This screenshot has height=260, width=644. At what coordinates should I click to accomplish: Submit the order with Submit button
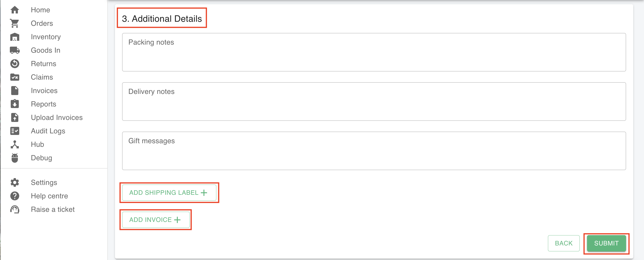(x=606, y=243)
